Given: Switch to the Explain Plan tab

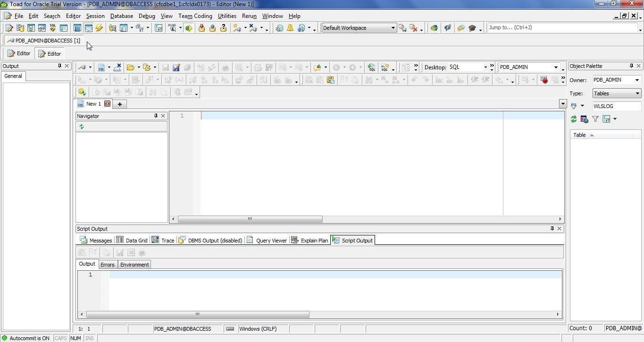Looking at the screenshot, I should point(309,240).
